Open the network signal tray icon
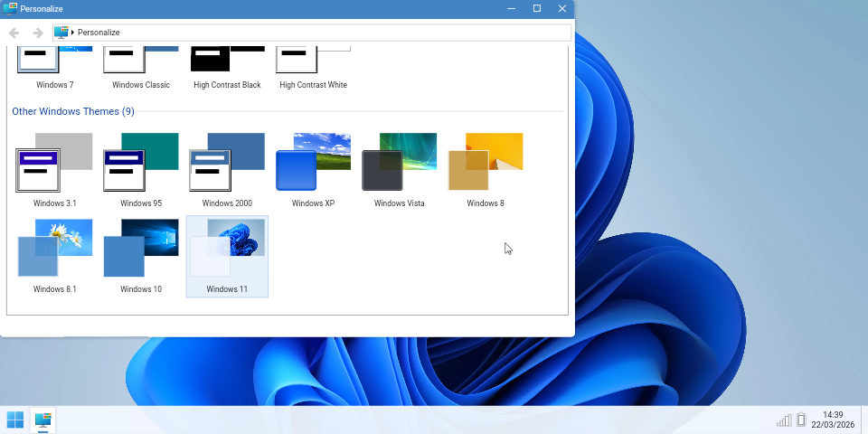Viewport: 868px width, 434px height. [784, 420]
